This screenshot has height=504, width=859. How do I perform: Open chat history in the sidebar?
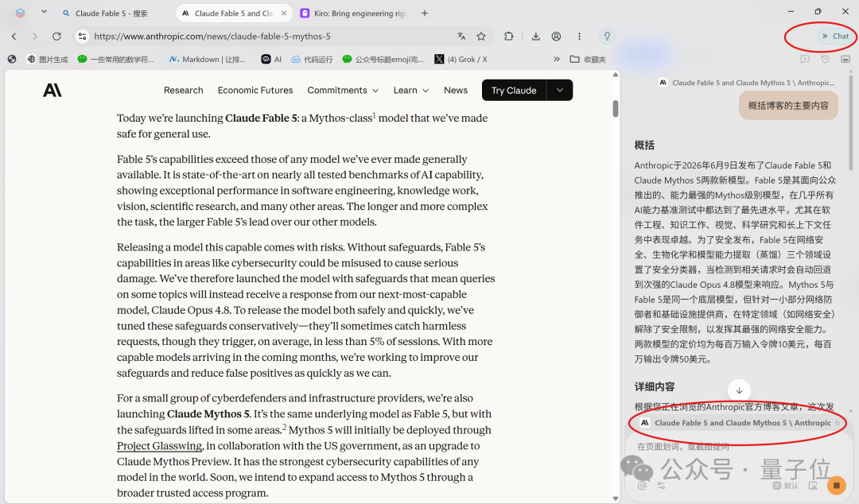pos(825,59)
